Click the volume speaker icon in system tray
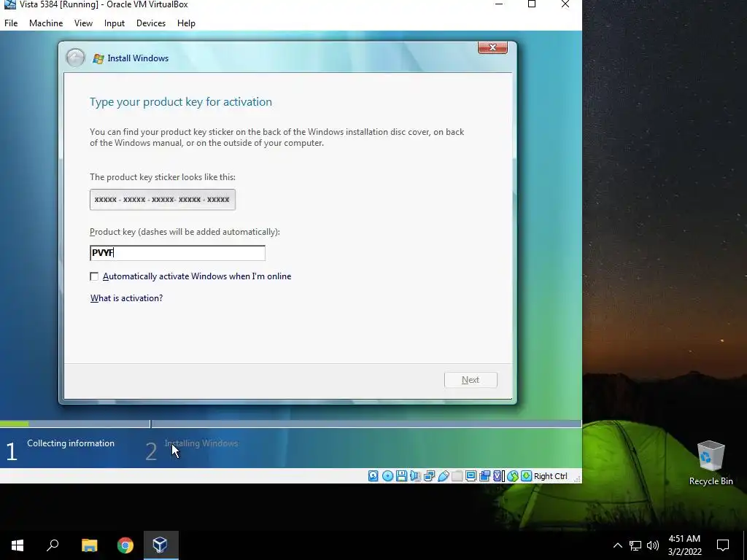The width and height of the screenshot is (747, 560). tap(653, 545)
